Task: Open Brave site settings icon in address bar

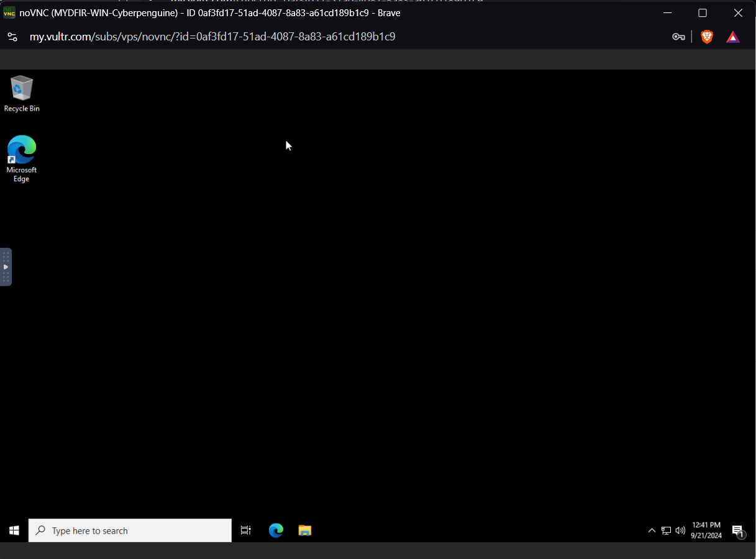Action: pos(12,37)
